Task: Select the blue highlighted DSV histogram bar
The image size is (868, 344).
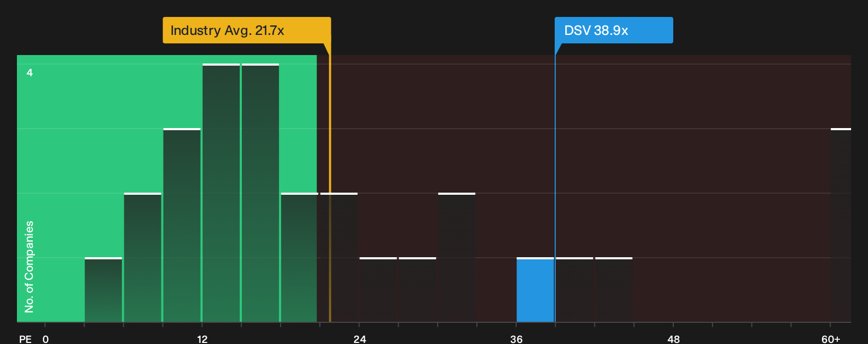Action: coord(535,289)
